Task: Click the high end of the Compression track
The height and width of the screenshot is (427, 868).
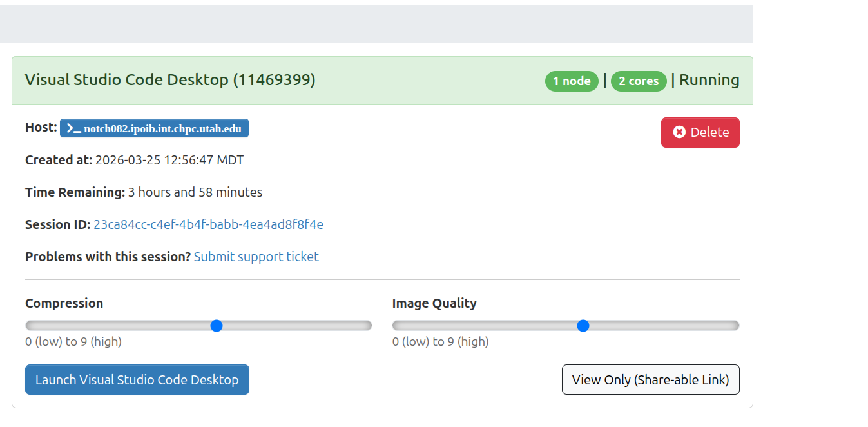Action: [x=366, y=326]
